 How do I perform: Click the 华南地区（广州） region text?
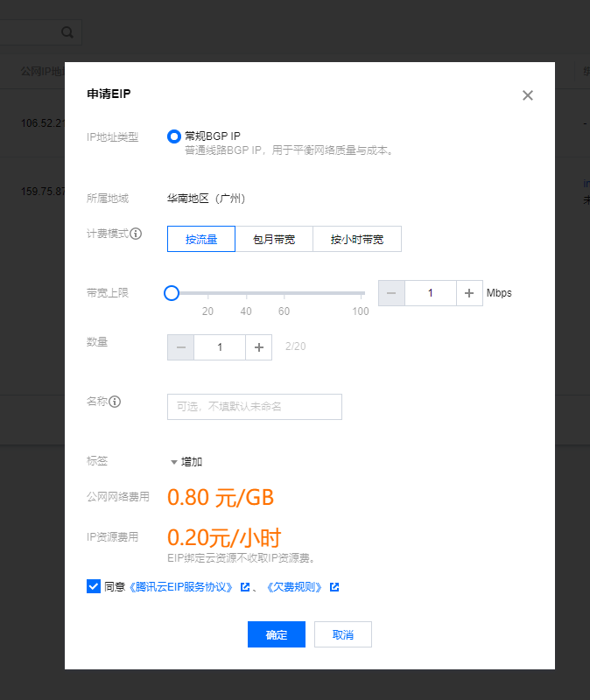[206, 199]
